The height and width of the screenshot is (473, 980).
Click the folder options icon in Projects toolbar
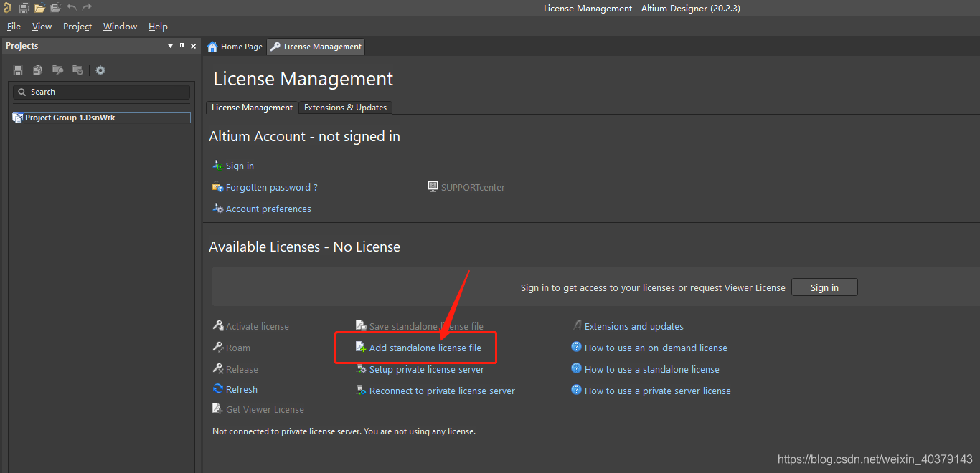click(x=77, y=70)
